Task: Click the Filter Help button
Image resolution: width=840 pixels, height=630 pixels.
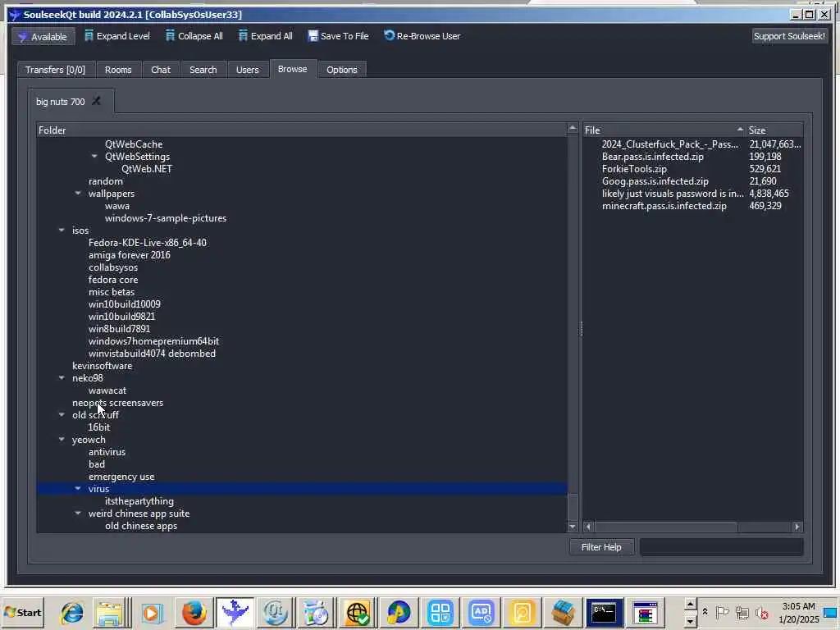Action: point(601,547)
